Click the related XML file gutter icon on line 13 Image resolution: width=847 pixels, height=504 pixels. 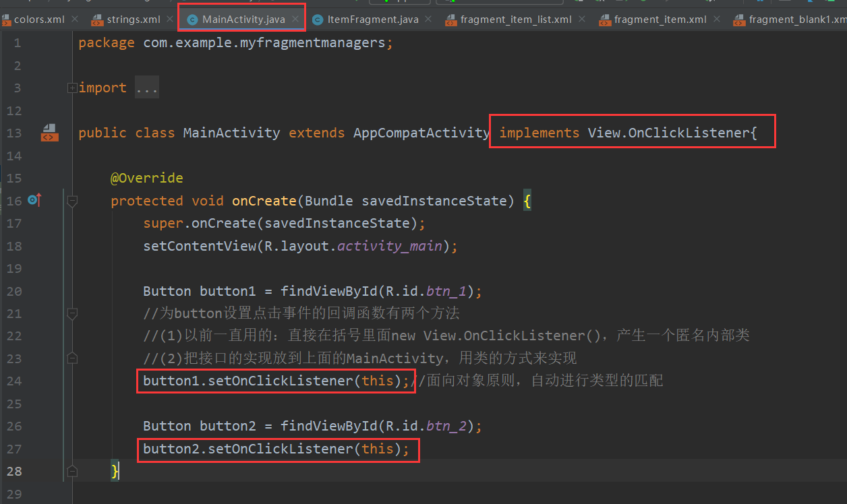point(49,132)
